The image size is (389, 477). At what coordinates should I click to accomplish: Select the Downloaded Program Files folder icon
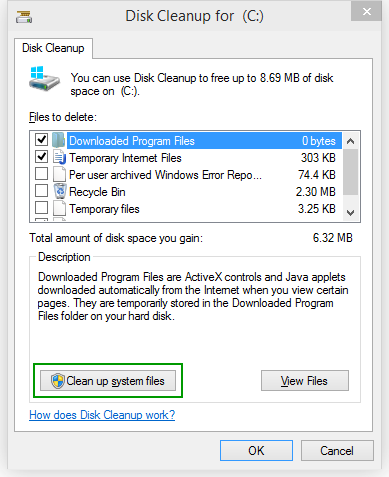59,140
